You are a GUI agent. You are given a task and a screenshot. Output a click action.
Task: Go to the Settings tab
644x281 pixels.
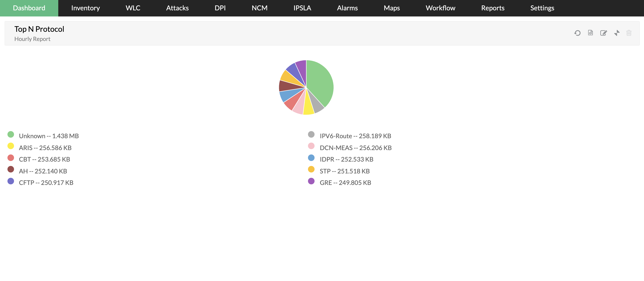pos(542,8)
